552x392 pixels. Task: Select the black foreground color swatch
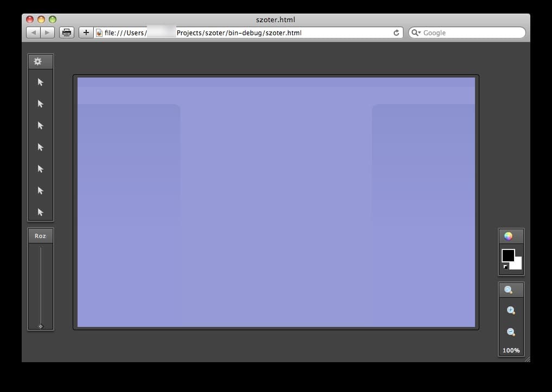[509, 255]
